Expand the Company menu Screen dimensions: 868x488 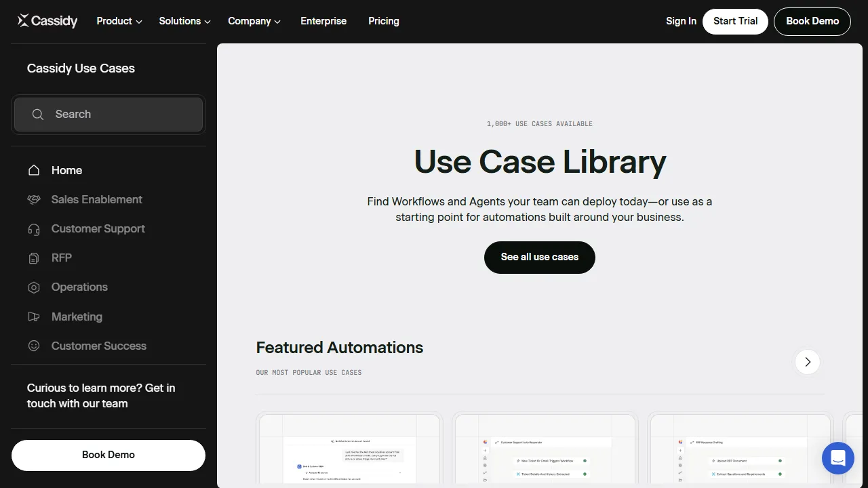pos(254,21)
